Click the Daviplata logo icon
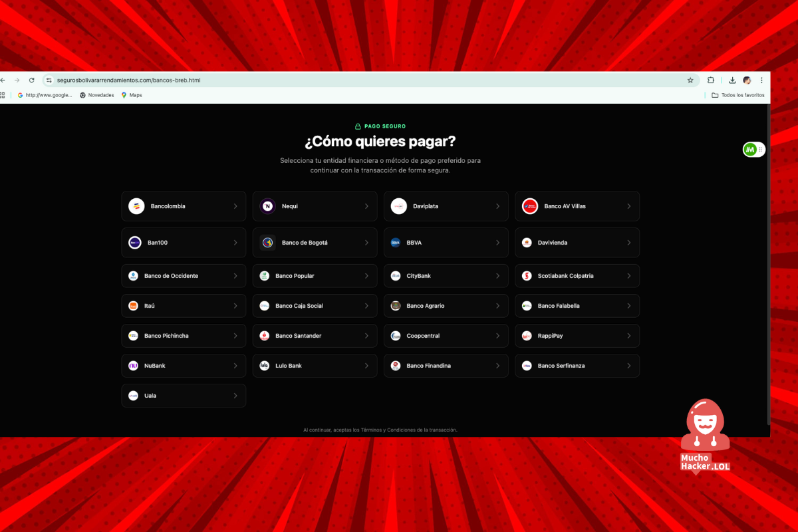This screenshot has height=532, width=798. [x=398, y=206]
